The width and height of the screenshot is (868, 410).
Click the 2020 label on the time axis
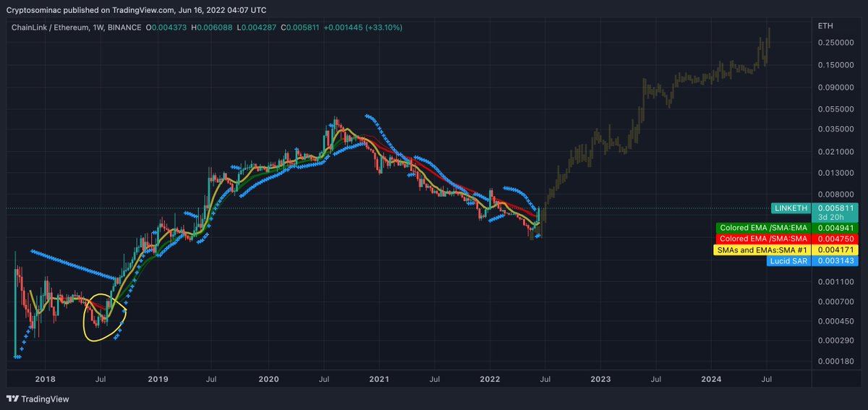coord(268,379)
